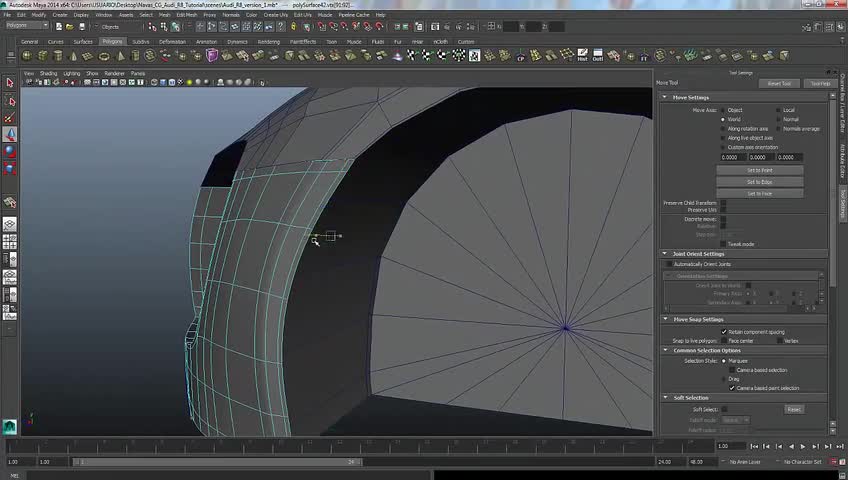Screen dimensions: 848x480
Task: Click the Hist shelf icon
Action: [x=582, y=56]
